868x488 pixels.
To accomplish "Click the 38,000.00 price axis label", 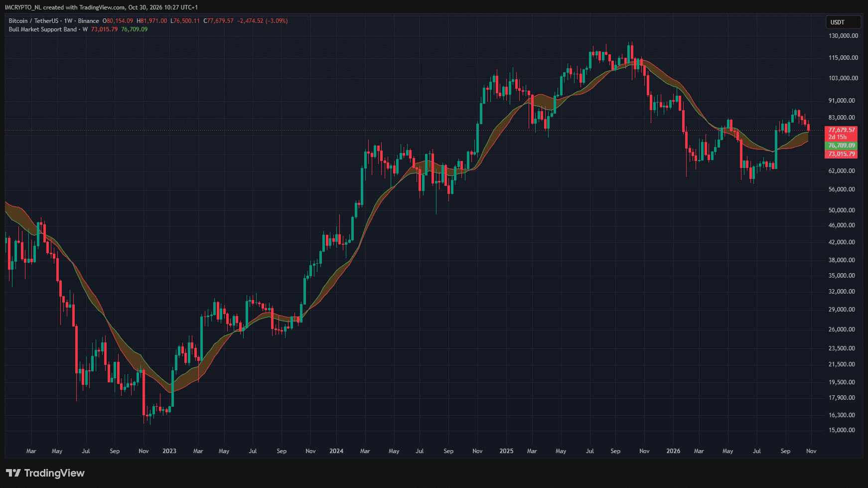I will point(842,260).
